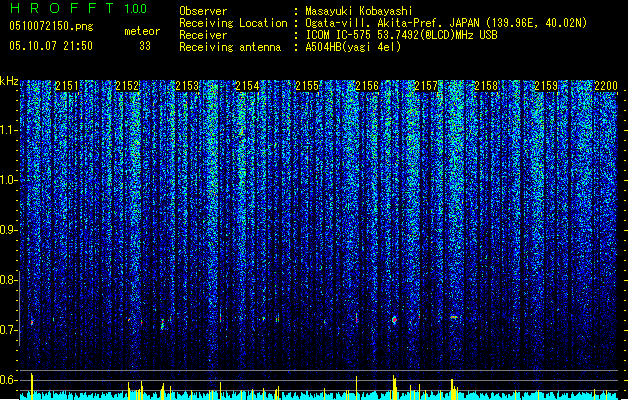Click the Receiving antenna label
The width and height of the screenshot is (629, 400).
(230, 47)
